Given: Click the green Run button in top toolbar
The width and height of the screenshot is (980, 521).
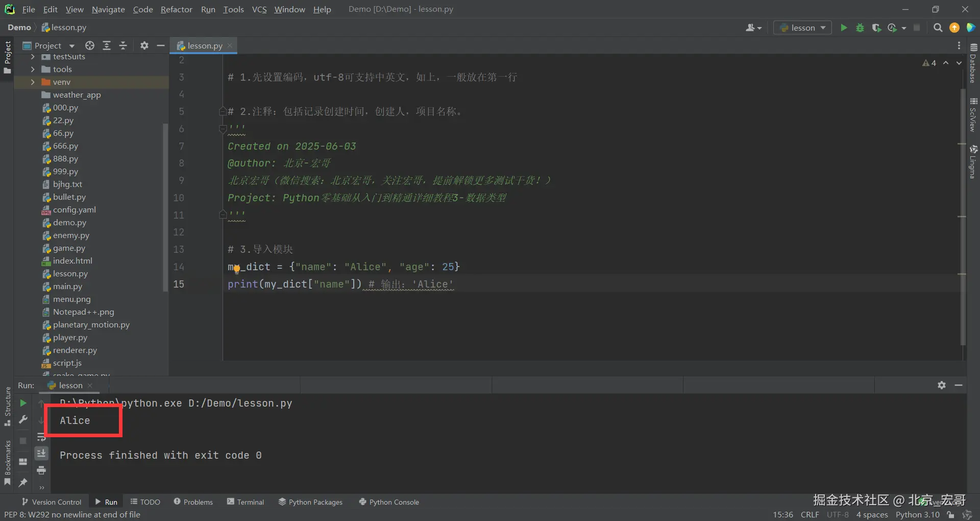Looking at the screenshot, I should pyautogui.click(x=844, y=28).
